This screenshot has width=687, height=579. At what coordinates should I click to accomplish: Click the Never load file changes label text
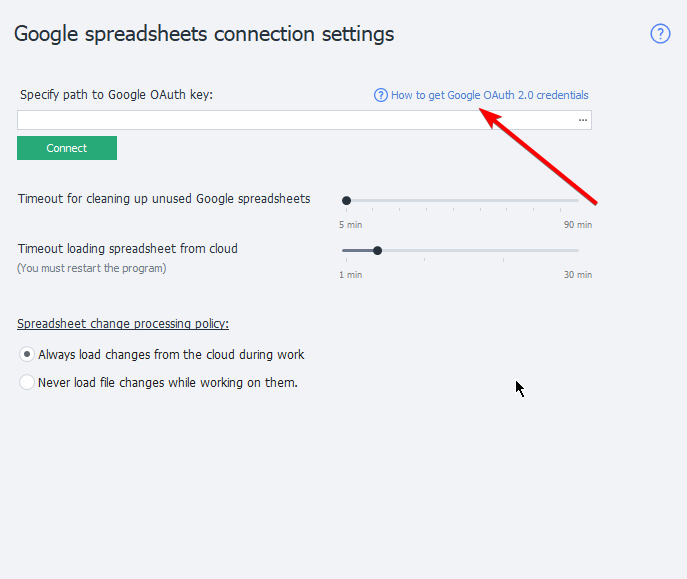pos(168,382)
